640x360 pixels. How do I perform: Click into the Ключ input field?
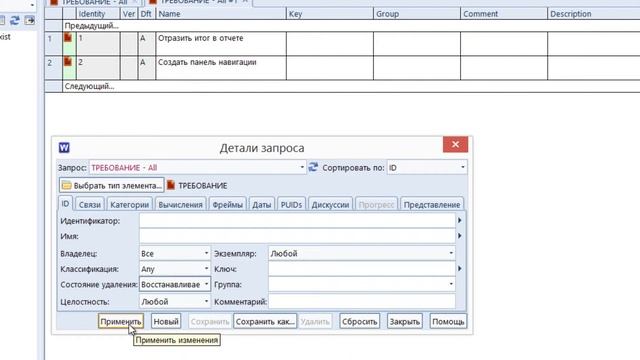click(362, 269)
